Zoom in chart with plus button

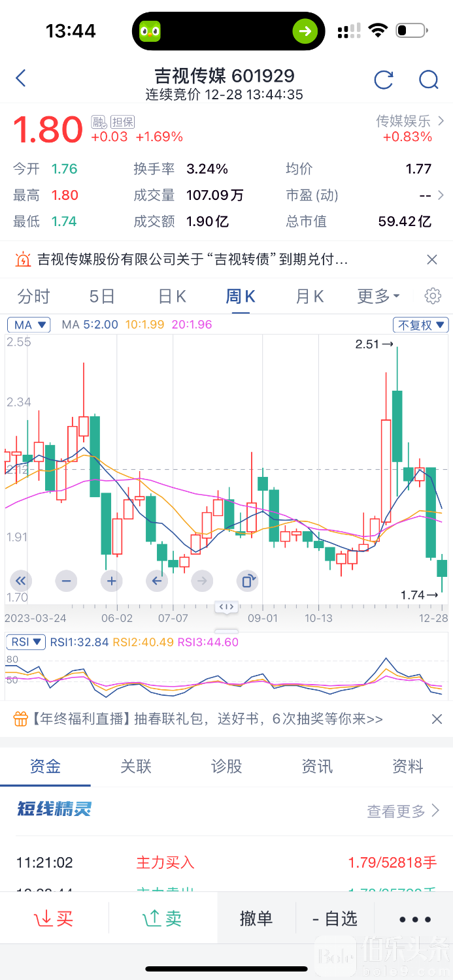pyautogui.click(x=111, y=580)
